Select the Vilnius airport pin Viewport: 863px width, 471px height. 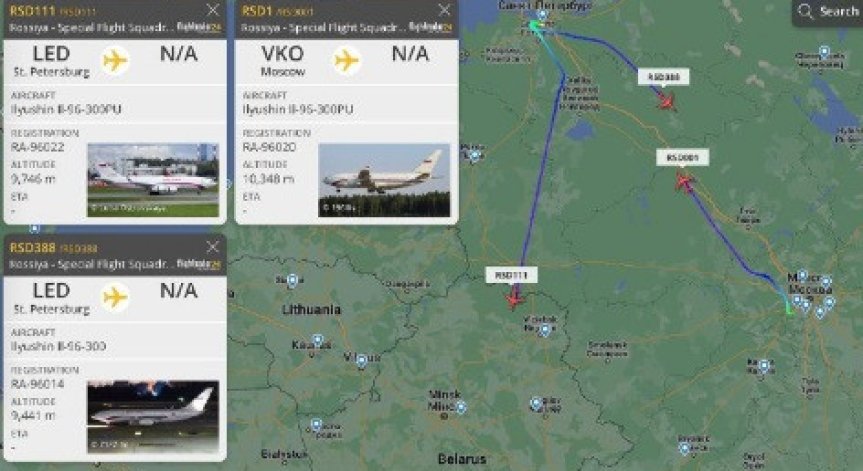coord(362,362)
